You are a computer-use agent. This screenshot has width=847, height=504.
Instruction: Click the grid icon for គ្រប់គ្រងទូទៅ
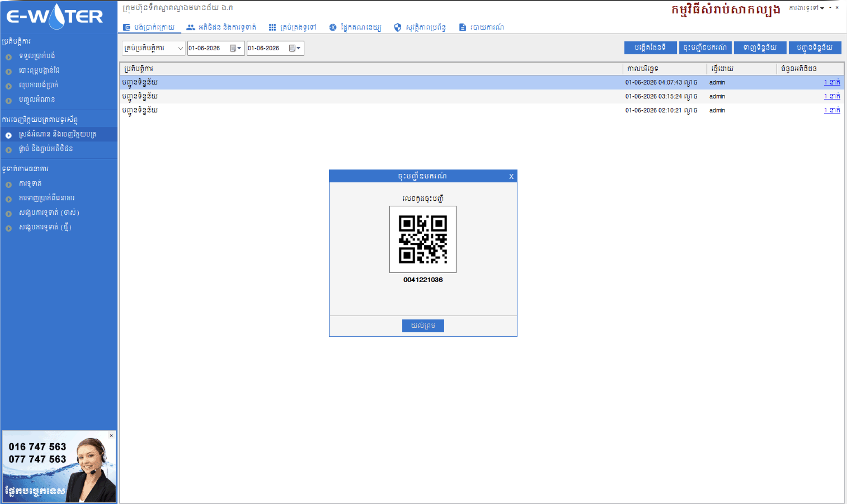(x=272, y=27)
